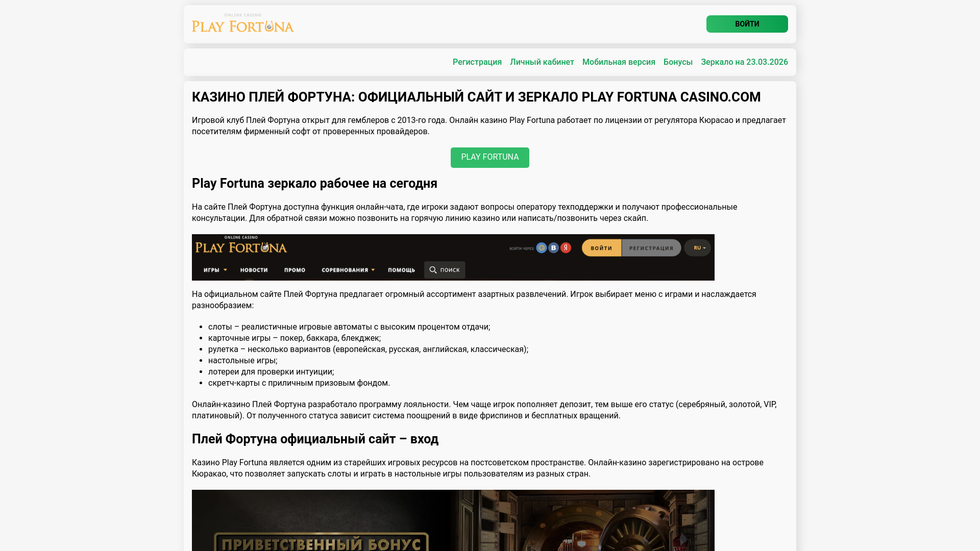The height and width of the screenshot is (551, 980).
Task: Select НОВОСТИ menu item in embedded screenshot
Action: pos(254,270)
